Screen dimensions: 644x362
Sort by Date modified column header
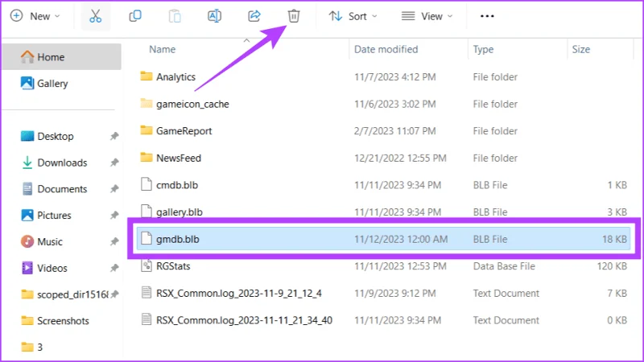(x=386, y=49)
